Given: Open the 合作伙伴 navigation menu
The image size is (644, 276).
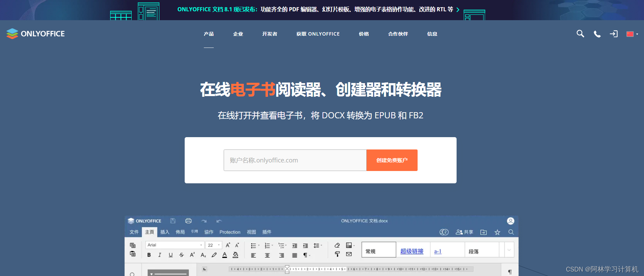Looking at the screenshot, I should [398, 34].
